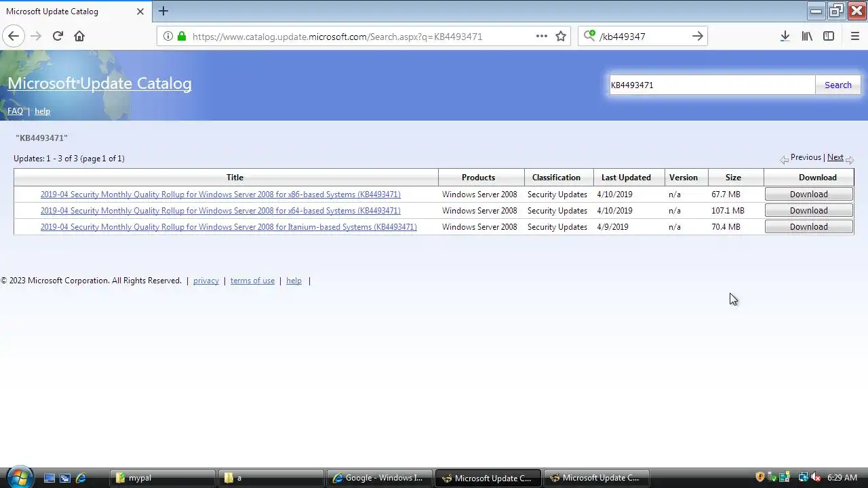Click the search engine icon in search box
This screenshot has height=488, width=868.
pyautogui.click(x=589, y=36)
